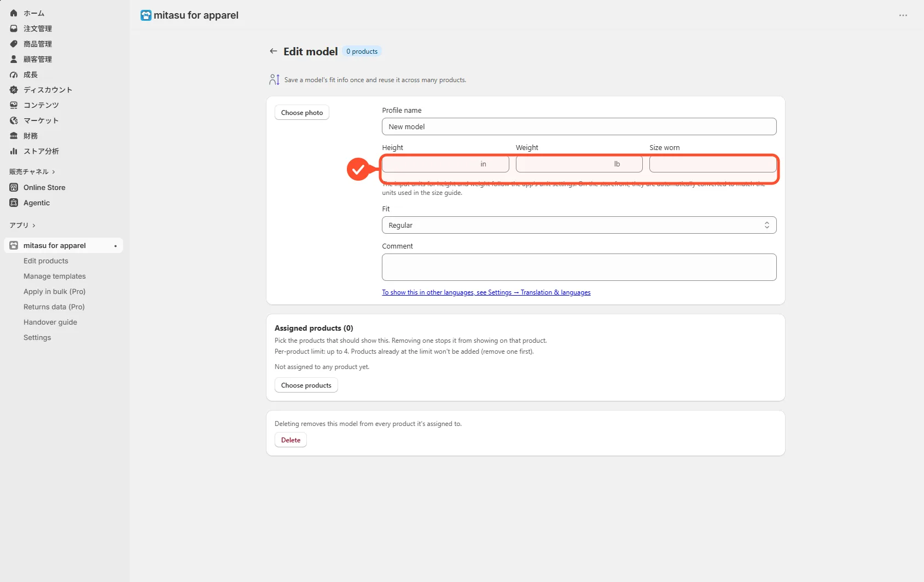Open Online Store channel label
This screenshot has height=582, width=924.
click(x=44, y=187)
